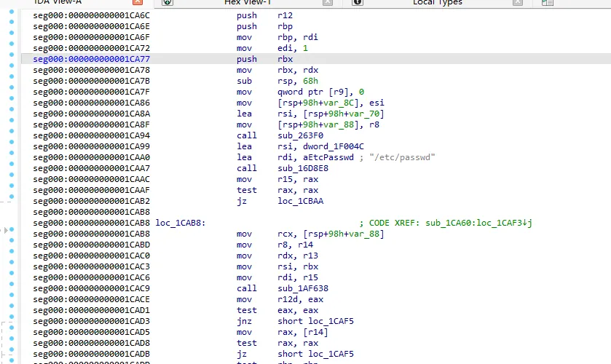This screenshot has height=364, width=611.
Task: Click 'rdx, r13' operands at 1CAC0
Action: tap(298, 256)
